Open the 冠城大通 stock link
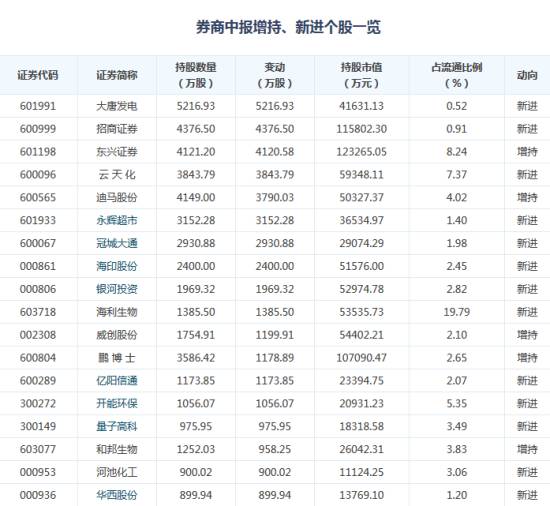 [117, 243]
